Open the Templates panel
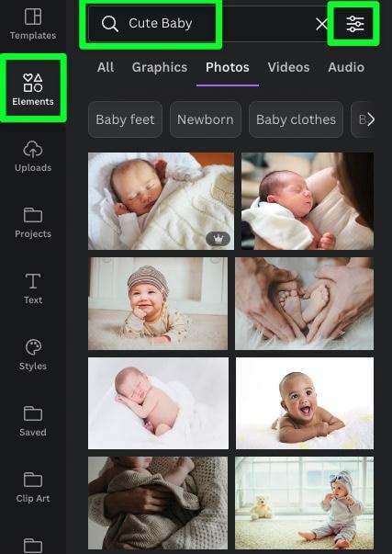Screen dimensions: 392x554 [x=33, y=24]
